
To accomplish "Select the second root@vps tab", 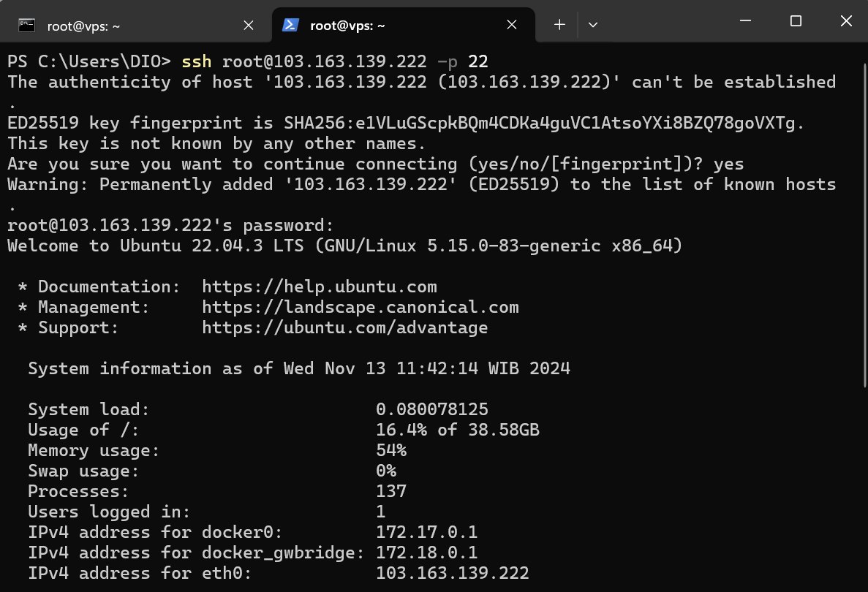I will (x=347, y=26).
